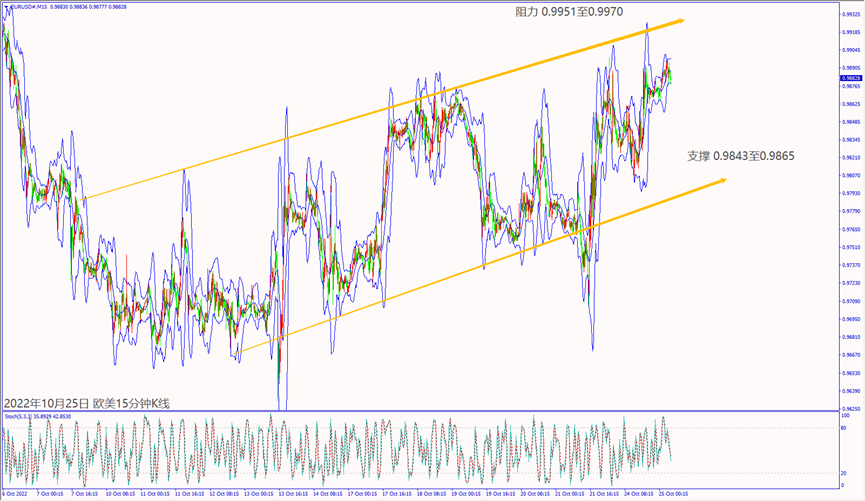This screenshot has width=865, height=501.
Task: Click the 25 Oct 00:15 time axis label
Action: [674, 494]
